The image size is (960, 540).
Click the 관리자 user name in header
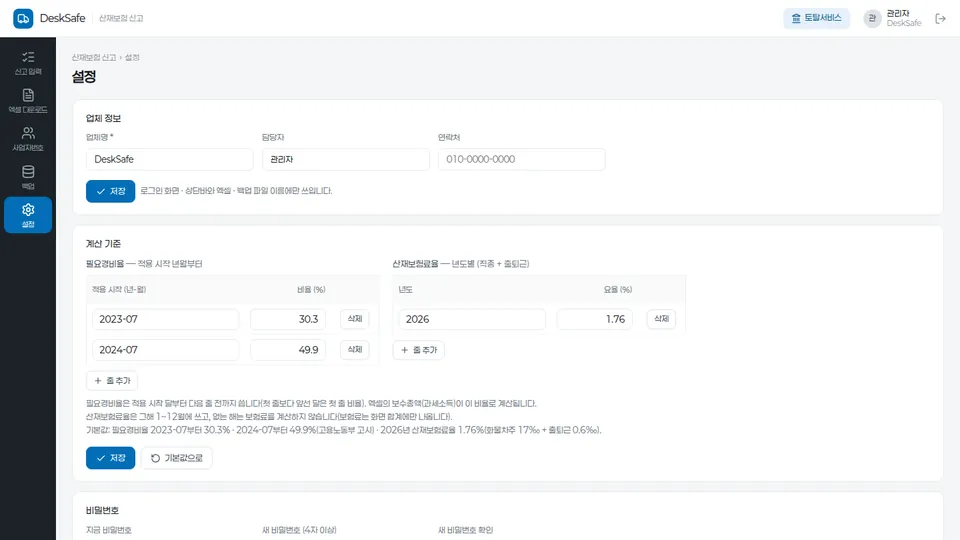point(898,13)
